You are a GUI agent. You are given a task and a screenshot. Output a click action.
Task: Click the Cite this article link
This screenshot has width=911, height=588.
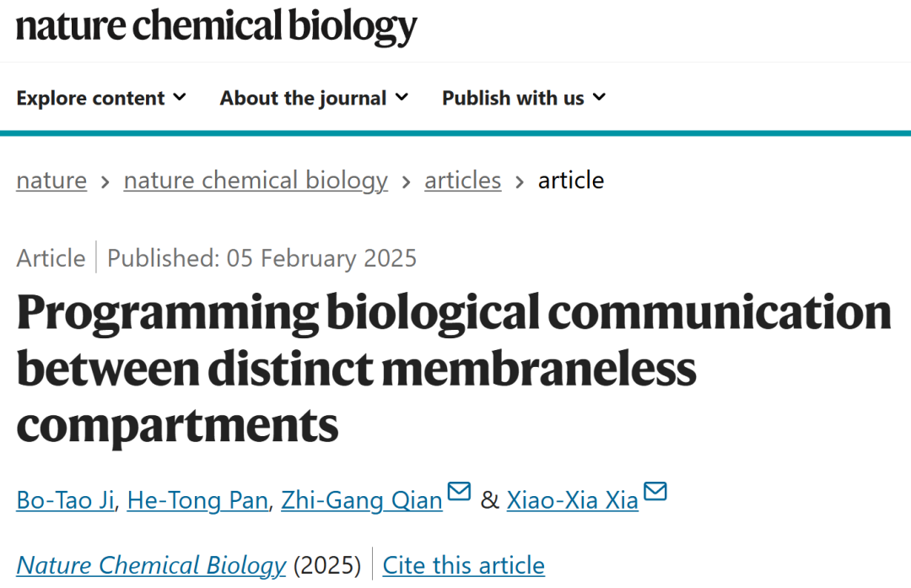coord(463,564)
